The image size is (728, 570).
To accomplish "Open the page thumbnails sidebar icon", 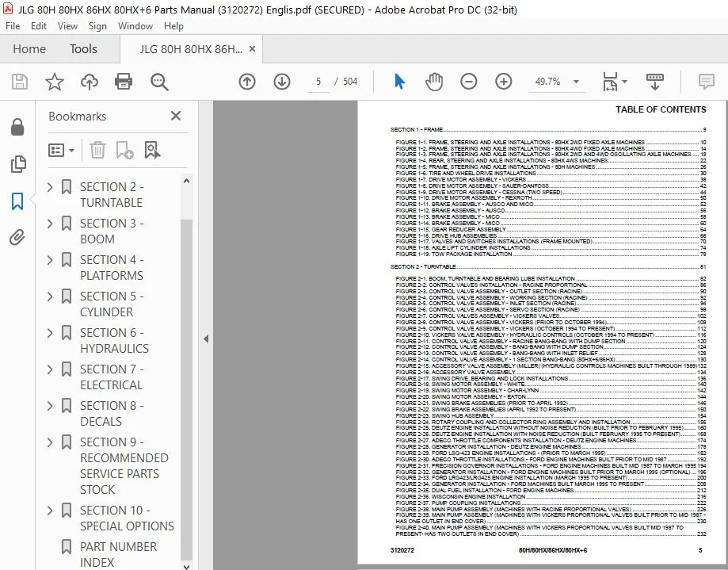I will click(x=17, y=164).
